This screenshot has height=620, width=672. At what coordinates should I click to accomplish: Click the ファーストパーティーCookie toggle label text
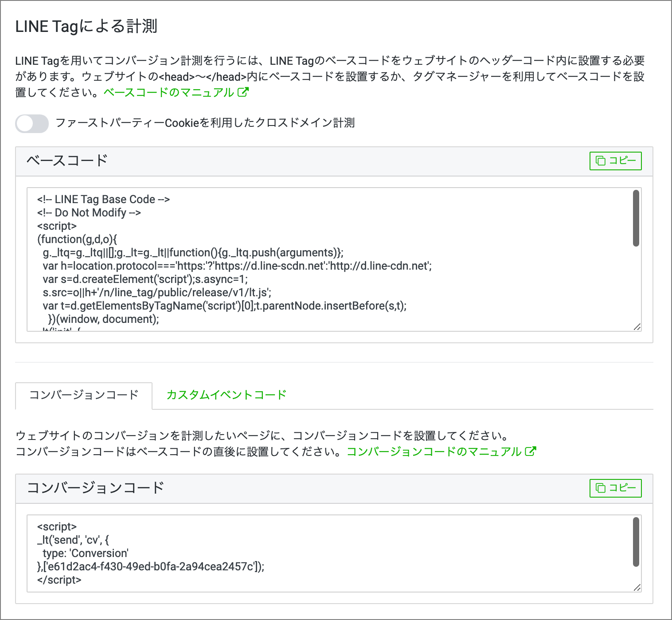tap(205, 123)
